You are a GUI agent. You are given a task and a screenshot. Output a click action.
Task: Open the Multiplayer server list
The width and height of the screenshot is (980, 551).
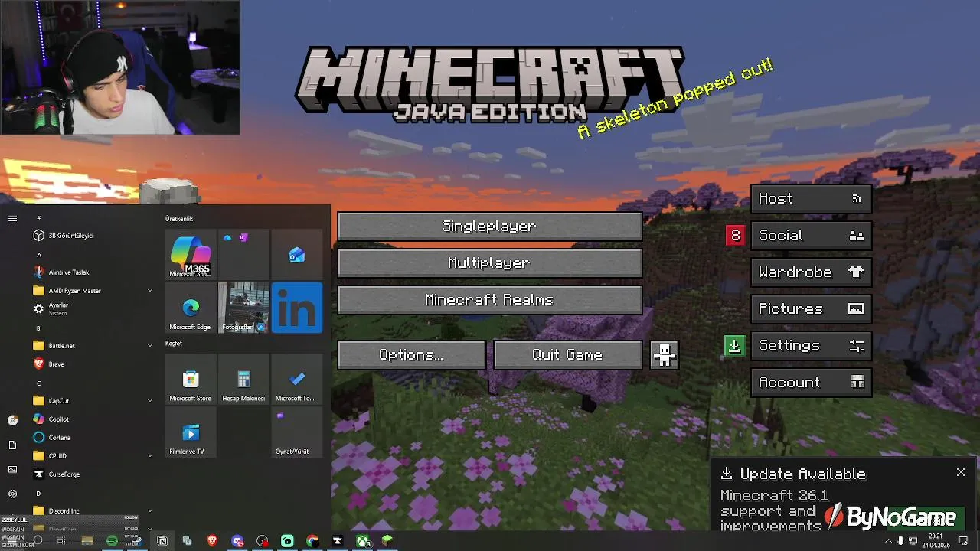(490, 263)
